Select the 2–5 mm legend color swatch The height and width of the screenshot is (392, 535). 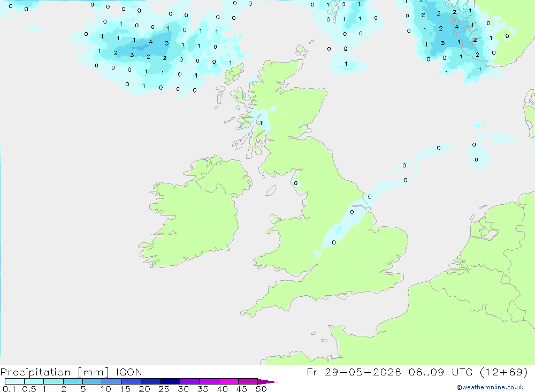click(73, 381)
